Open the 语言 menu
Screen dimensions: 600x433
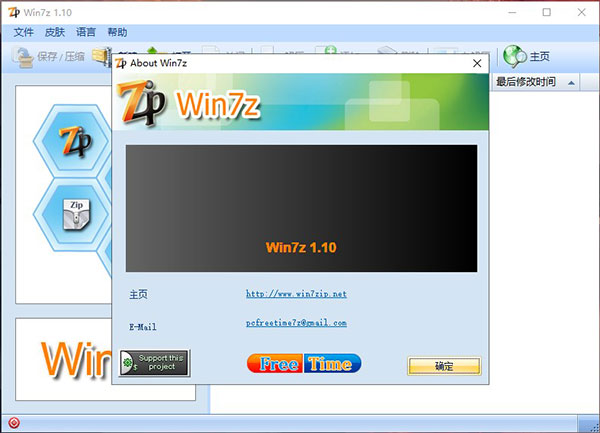pyautogui.click(x=86, y=32)
